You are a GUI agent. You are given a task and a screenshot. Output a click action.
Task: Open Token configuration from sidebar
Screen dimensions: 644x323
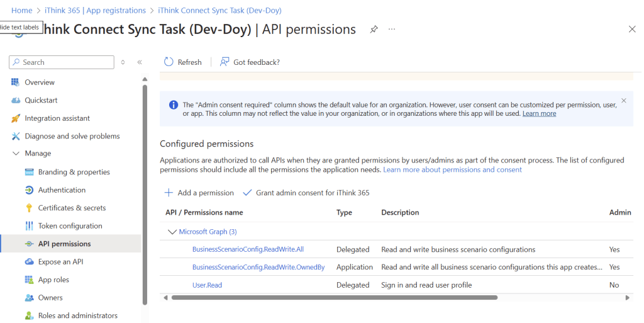[70, 226]
